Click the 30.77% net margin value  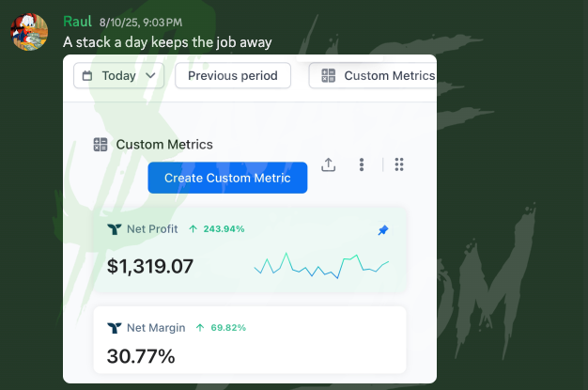coord(141,357)
